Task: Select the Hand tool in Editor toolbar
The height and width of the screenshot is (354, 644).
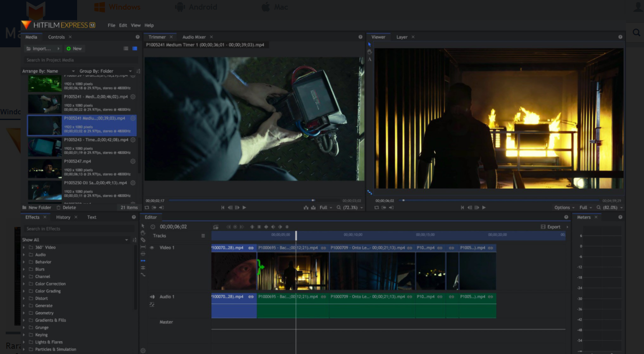Action: coord(143,233)
